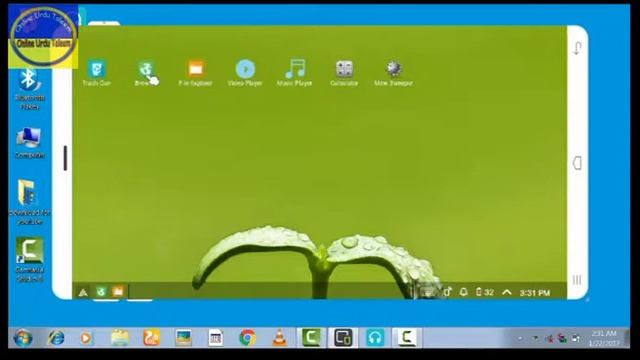The height and width of the screenshot is (360, 640).
Task: Click the Show desktop strip at taskbar end
Action: 627,338
